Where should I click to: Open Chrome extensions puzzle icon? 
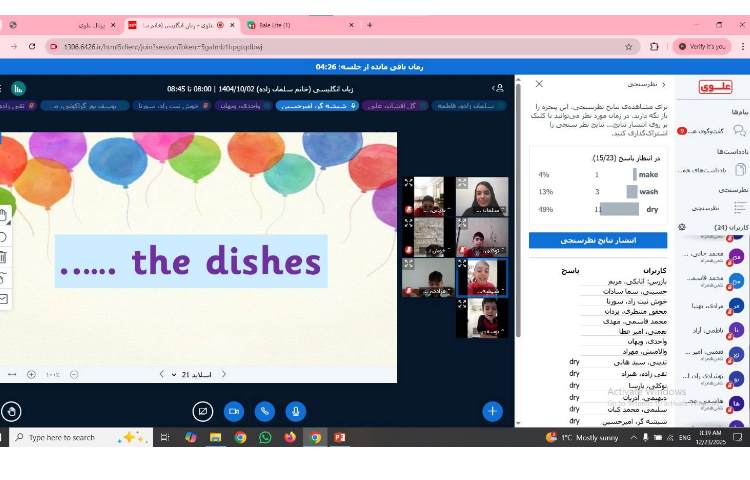tap(654, 46)
